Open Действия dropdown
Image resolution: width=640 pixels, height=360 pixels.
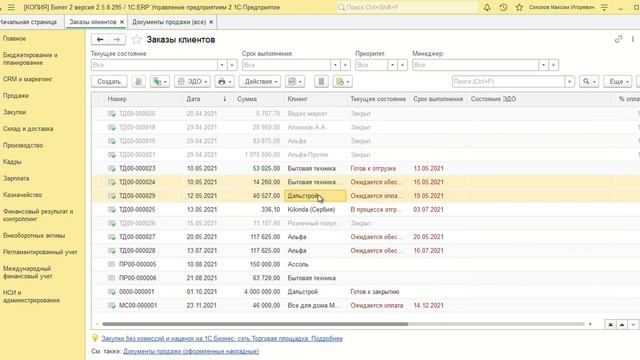[x=260, y=82]
